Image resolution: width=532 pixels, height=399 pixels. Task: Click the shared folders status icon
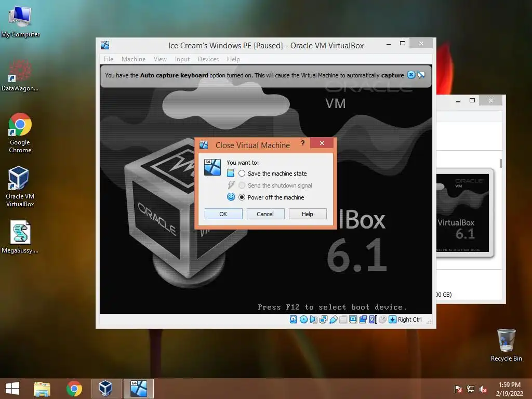[343, 320]
